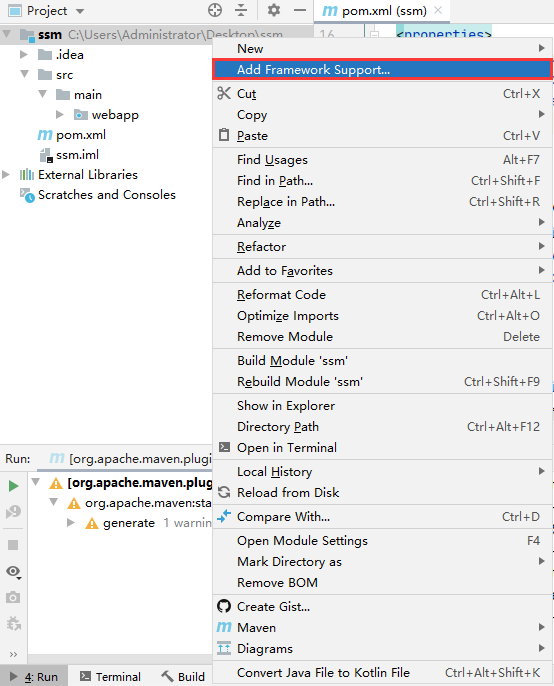Open the Terminal tool window tab
554x686 pixels.
(x=111, y=676)
